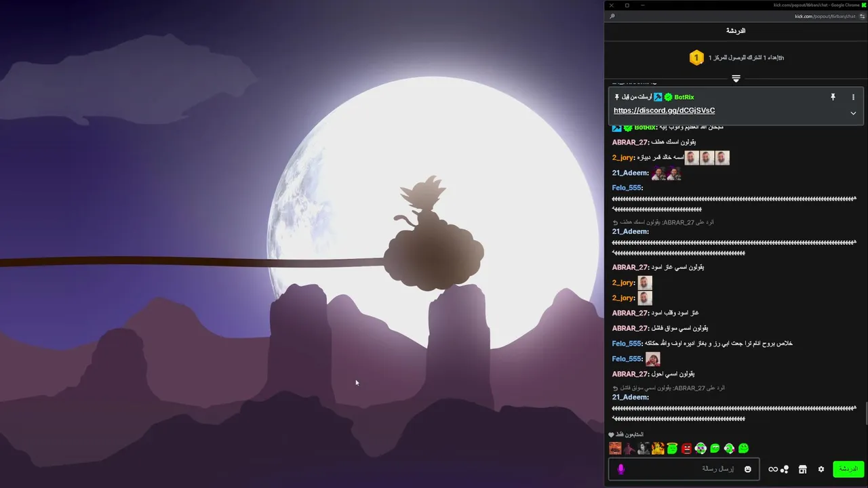Click the gift subscription leaderboard text

(x=746, y=58)
